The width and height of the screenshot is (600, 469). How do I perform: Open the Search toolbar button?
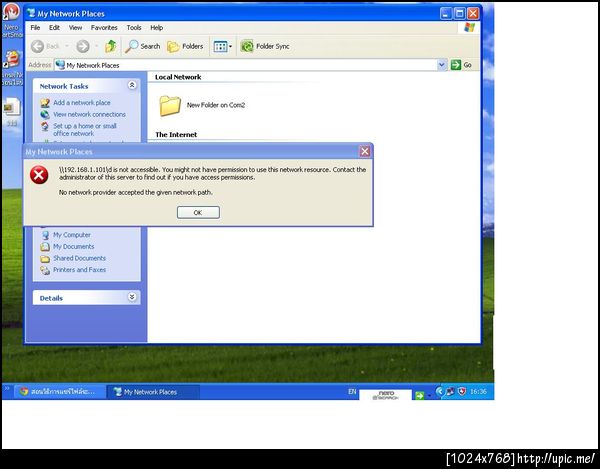(143, 46)
